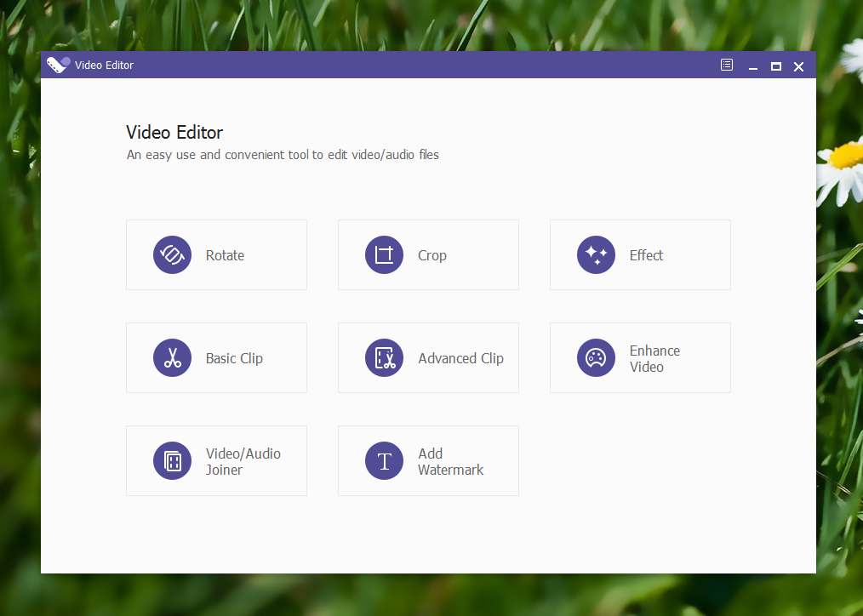The width and height of the screenshot is (863, 616).
Task: Open the menu list icon in title bar
Action: (727, 65)
